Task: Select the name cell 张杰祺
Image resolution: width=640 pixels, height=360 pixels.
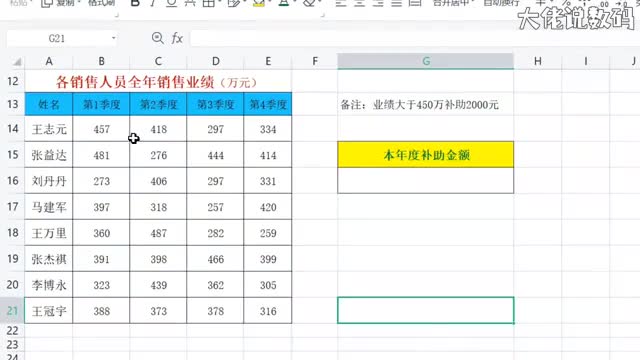Action: tap(49, 259)
